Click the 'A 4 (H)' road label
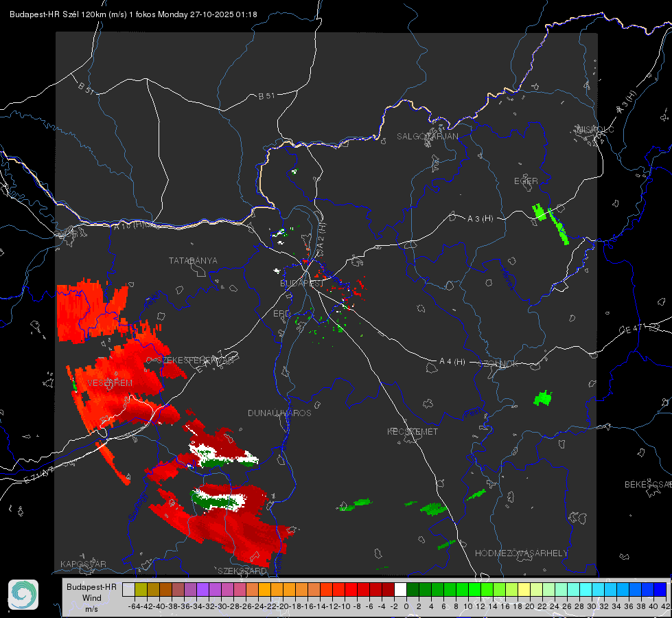 coord(452,362)
